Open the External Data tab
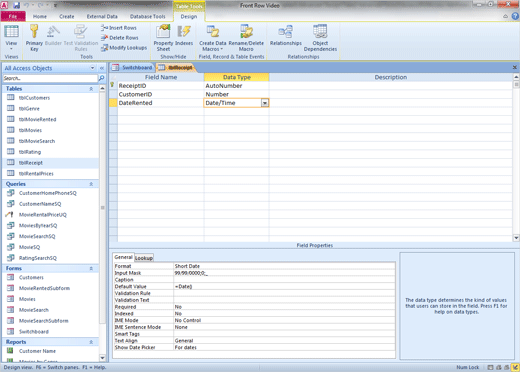The image size is (520, 372). pyautogui.click(x=102, y=16)
